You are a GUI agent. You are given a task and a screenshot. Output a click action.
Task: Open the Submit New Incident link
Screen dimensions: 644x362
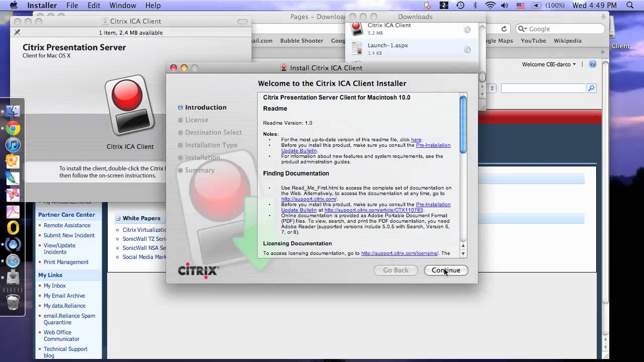[x=69, y=235]
